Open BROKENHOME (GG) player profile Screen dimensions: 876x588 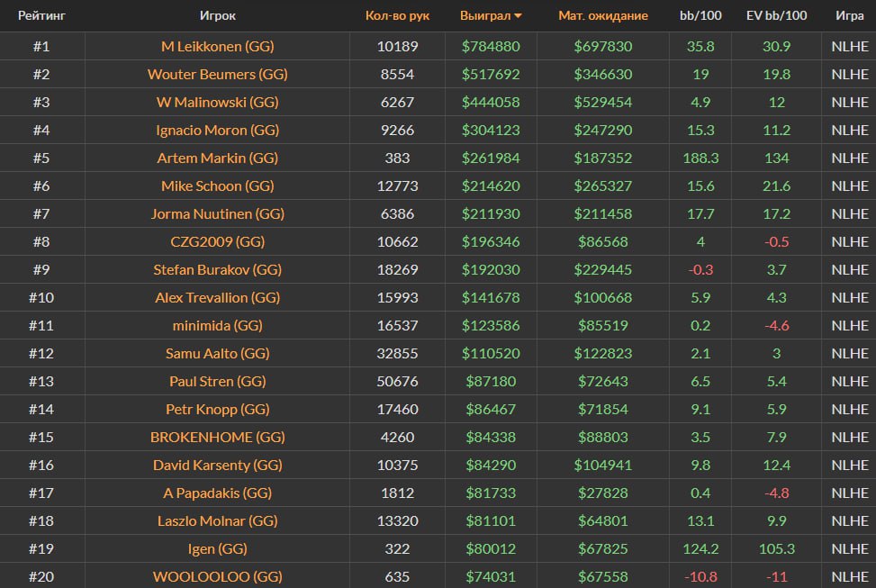(x=216, y=437)
